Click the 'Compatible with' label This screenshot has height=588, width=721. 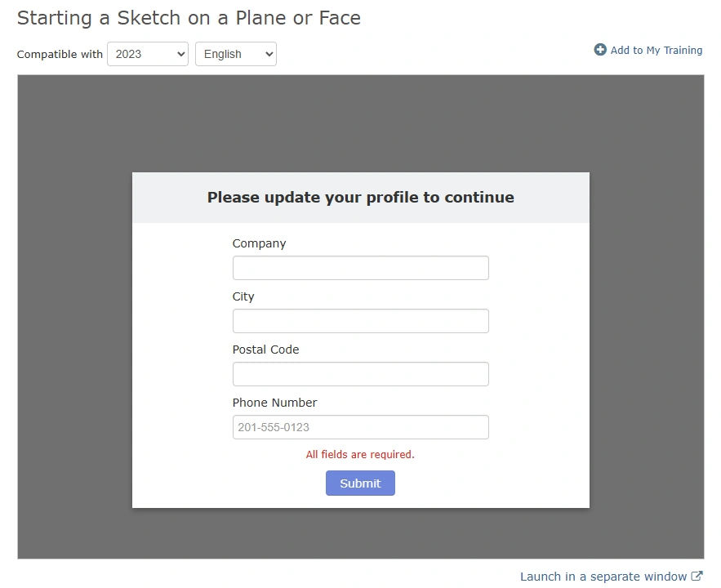pos(60,55)
